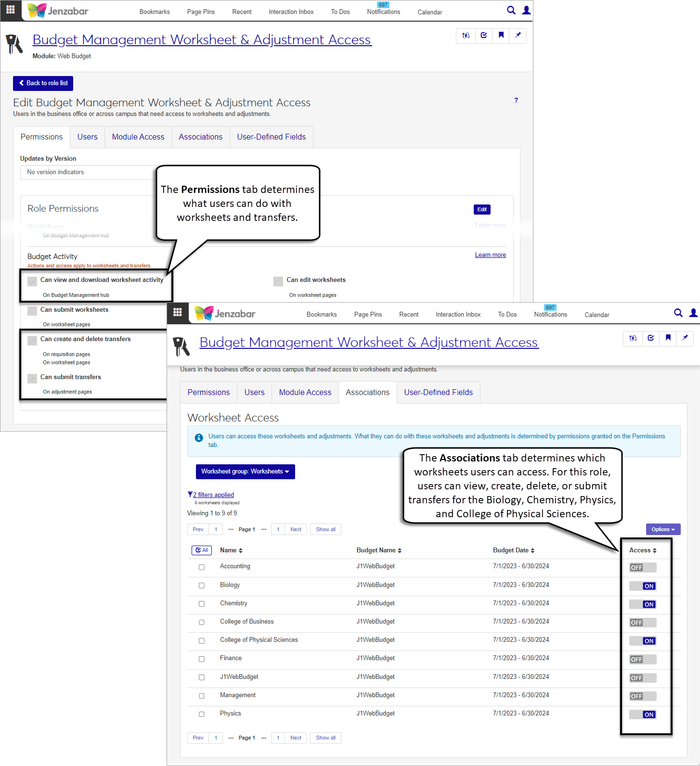
Task: Open the Associations tab in the back window
Action: point(201,137)
